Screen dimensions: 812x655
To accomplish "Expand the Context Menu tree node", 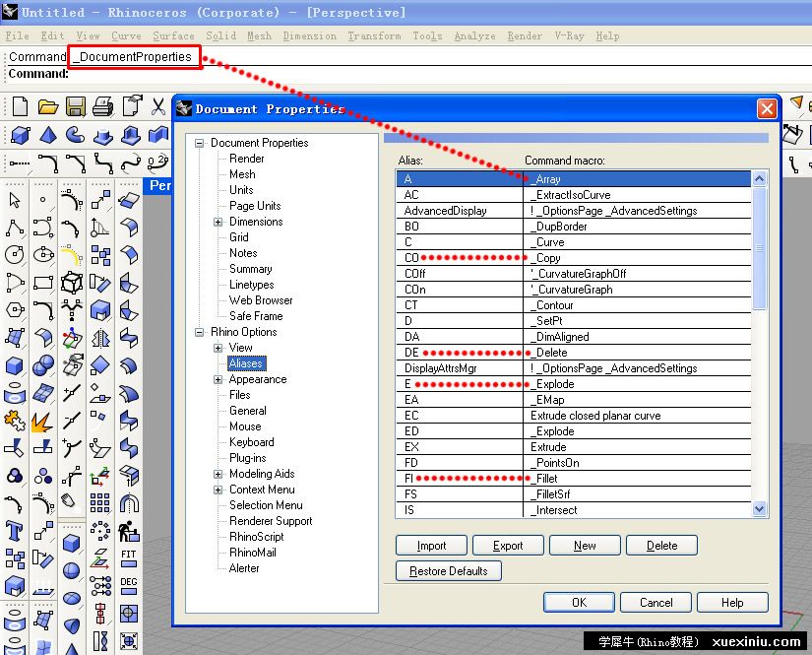I will [x=219, y=490].
